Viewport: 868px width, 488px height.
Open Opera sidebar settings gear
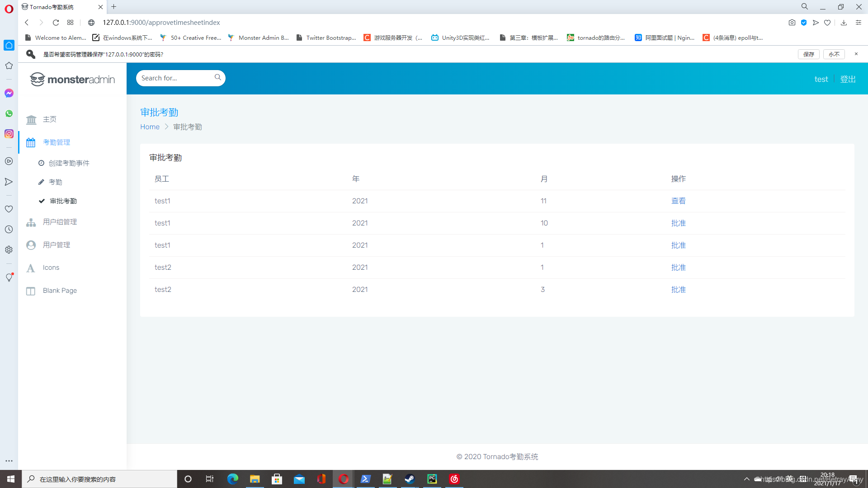(x=9, y=250)
